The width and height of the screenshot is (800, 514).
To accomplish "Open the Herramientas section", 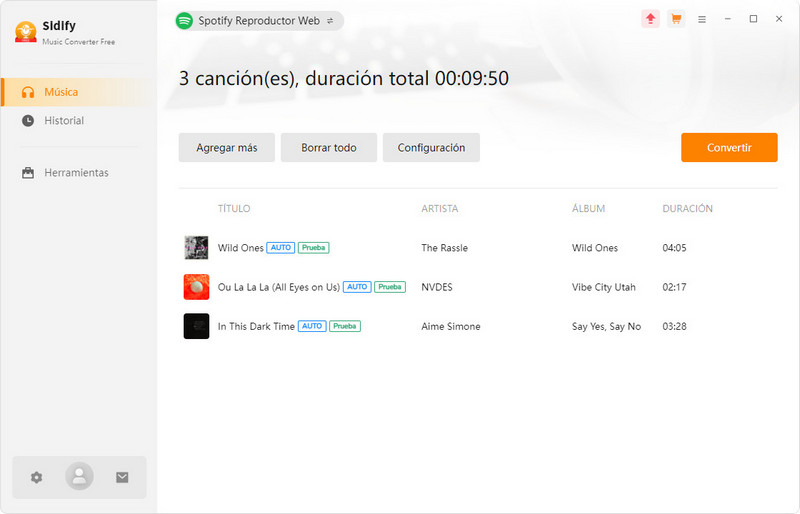I will pos(79,173).
